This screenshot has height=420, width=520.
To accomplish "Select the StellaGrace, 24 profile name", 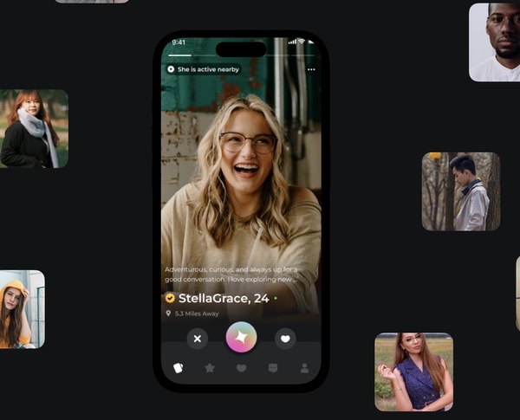I will click(224, 298).
